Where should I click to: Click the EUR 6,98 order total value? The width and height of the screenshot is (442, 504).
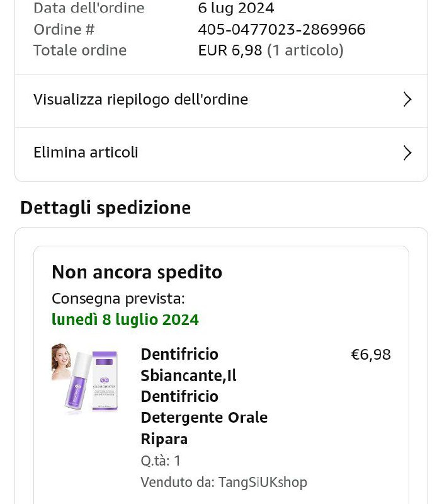230,50
